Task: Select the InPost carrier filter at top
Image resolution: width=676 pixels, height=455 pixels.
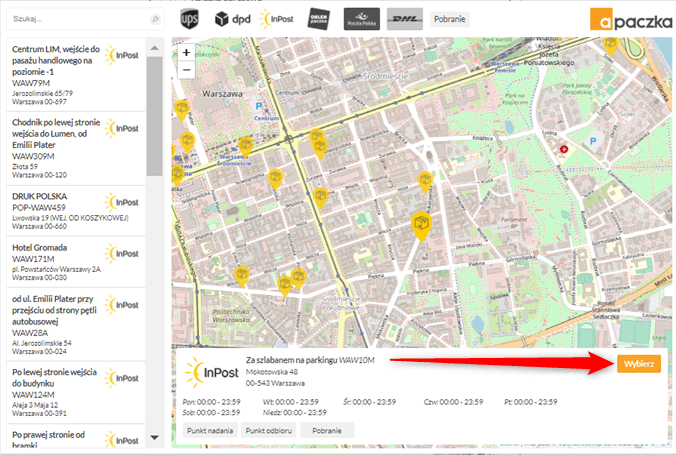Action: (x=276, y=18)
